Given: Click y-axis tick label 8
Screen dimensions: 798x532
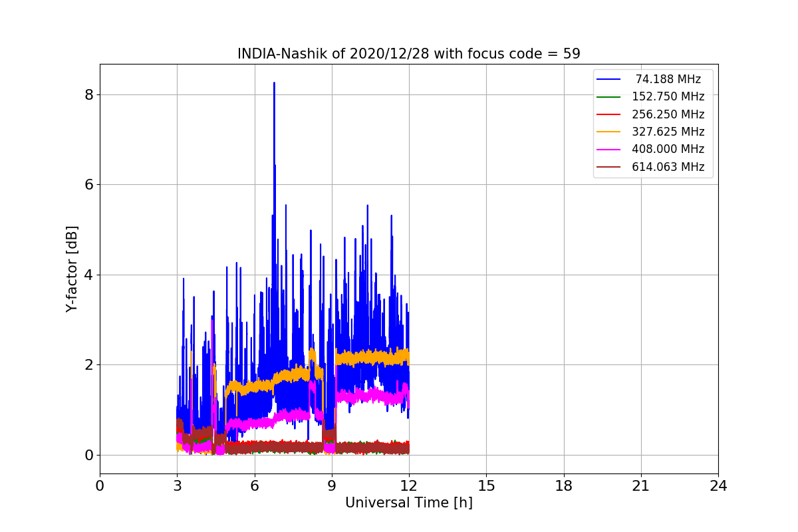Looking at the screenshot, I should 88,94.
